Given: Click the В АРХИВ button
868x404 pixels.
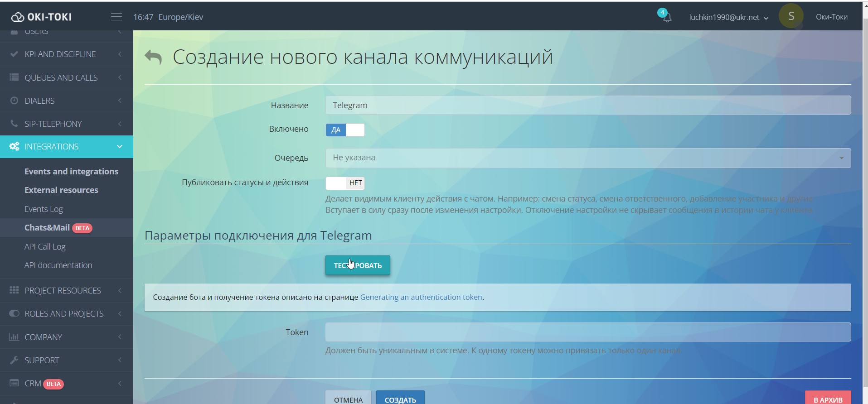Looking at the screenshot, I should (828, 398).
